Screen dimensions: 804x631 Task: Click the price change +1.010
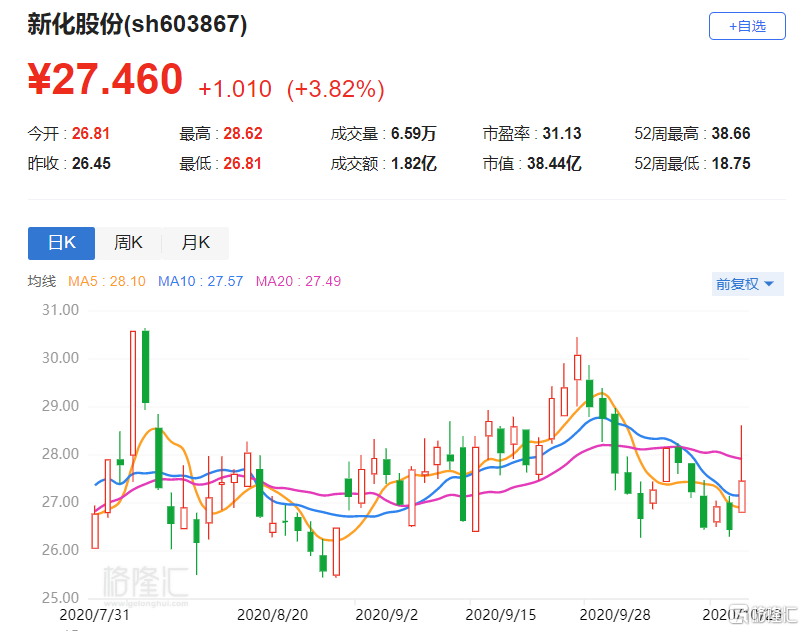click(235, 89)
